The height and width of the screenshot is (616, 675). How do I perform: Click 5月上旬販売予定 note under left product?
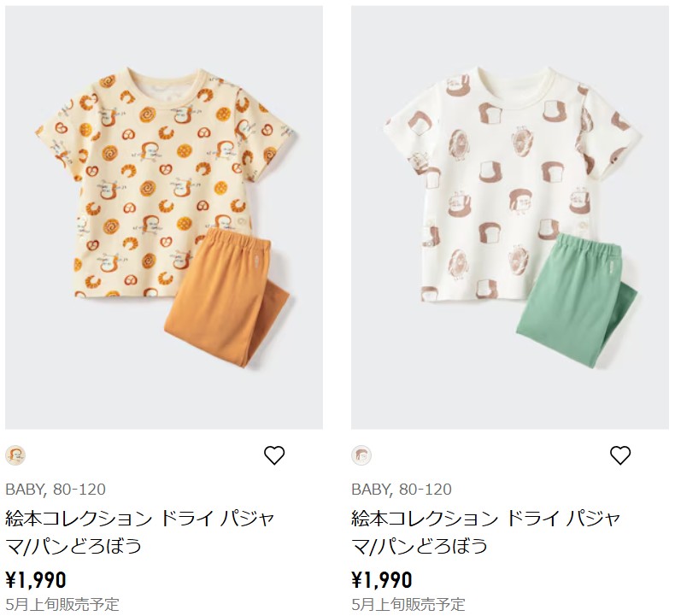pos(62,604)
